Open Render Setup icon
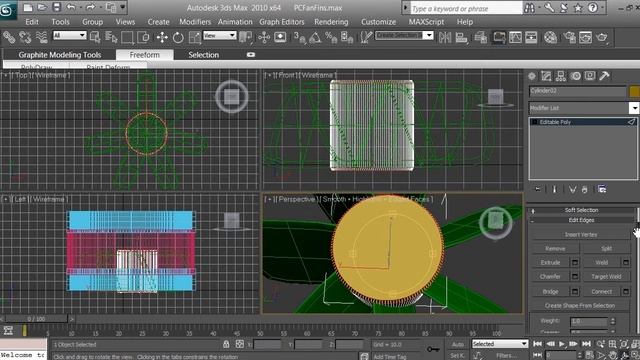 569,38
